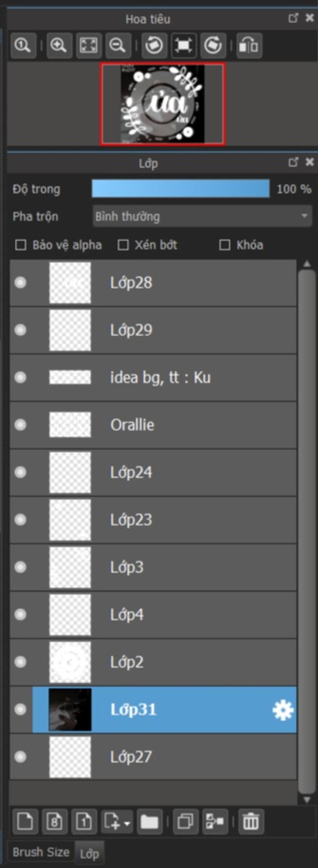Rotate canvas left in navigator
The width and height of the screenshot is (318, 868).
click(154, 45)
